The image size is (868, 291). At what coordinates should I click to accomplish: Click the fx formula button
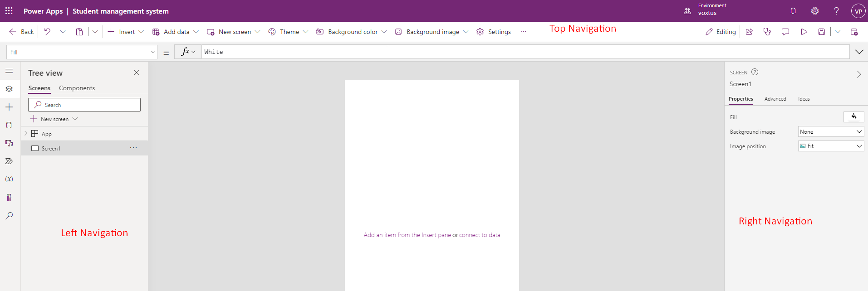[x=188, y=52]
